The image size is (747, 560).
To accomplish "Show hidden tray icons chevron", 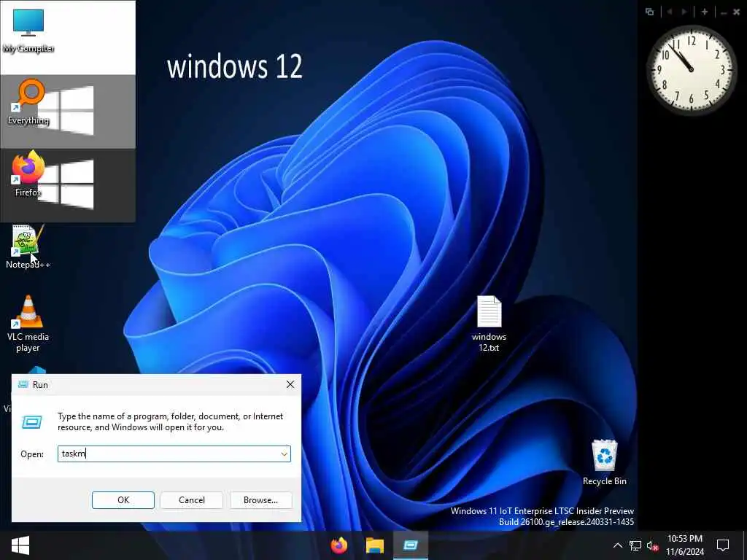I will click(x=617, y=545).
